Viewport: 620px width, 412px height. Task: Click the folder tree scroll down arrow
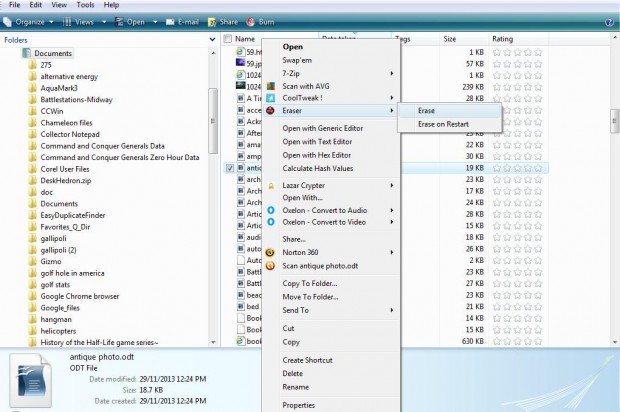coord(213,342)
